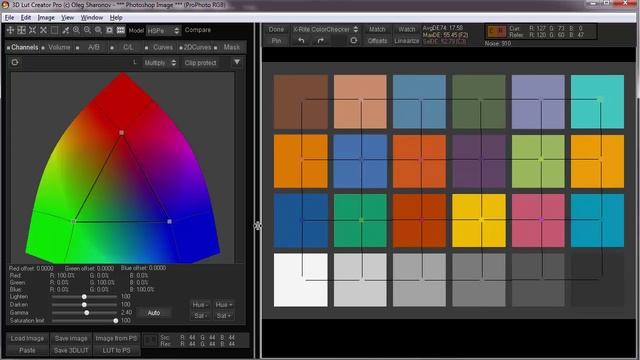Screen dimensions: 640x360
Task: Open the File menu
Action: [x=9, y=18]
